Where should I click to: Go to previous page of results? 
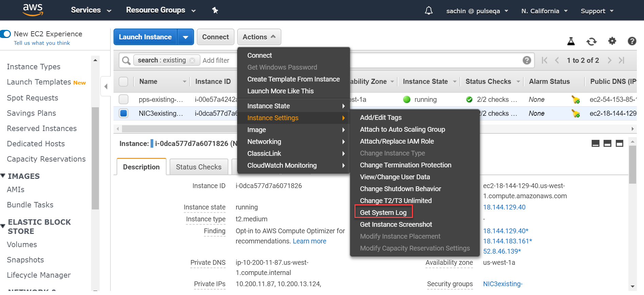point(557,60)
